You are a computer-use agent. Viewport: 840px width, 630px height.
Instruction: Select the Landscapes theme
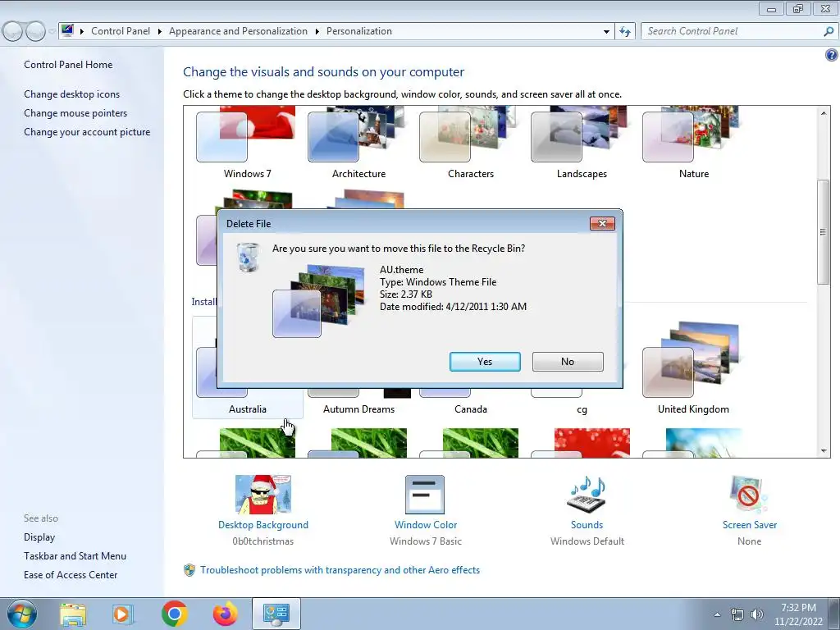coord(582,142)
